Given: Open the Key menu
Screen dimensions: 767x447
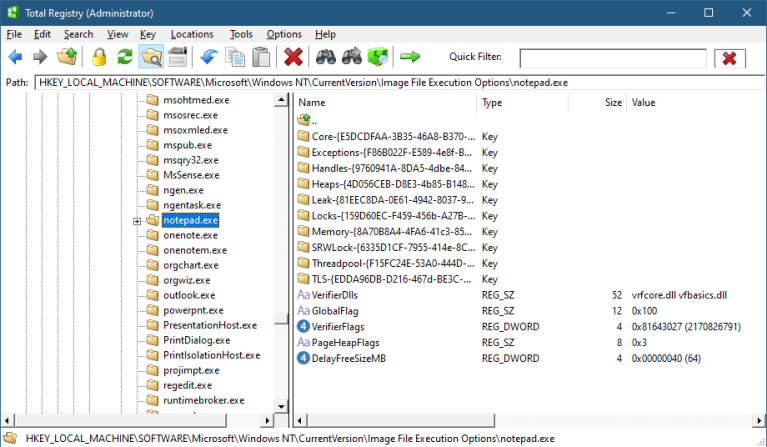Looking at the screenshot, I should (x=148, y=34).
